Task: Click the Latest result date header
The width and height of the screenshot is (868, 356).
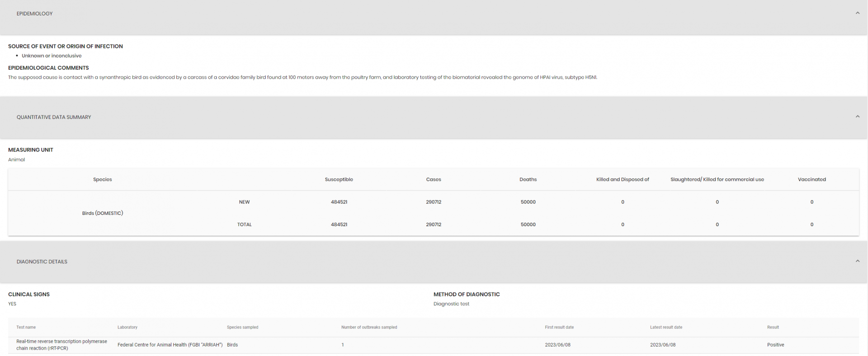Action: point(666,328)
